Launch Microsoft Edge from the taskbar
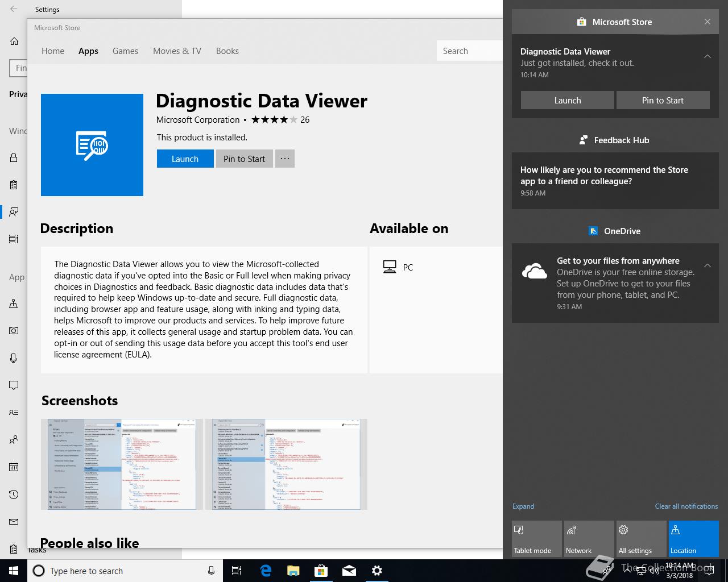Screen dimensions: 728x582 click(x=266, y=571)
